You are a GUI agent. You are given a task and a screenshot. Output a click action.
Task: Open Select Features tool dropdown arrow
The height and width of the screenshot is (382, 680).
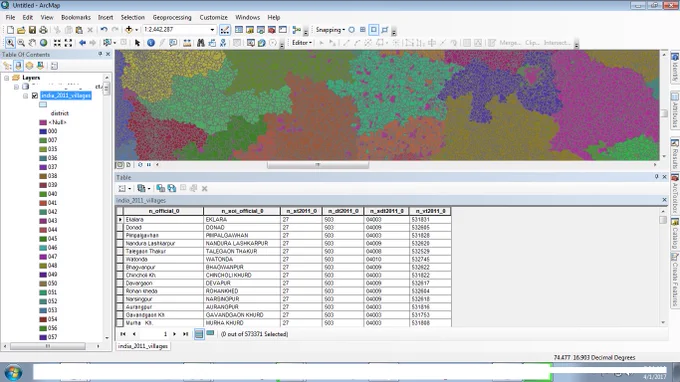click(x=114, y=43)
